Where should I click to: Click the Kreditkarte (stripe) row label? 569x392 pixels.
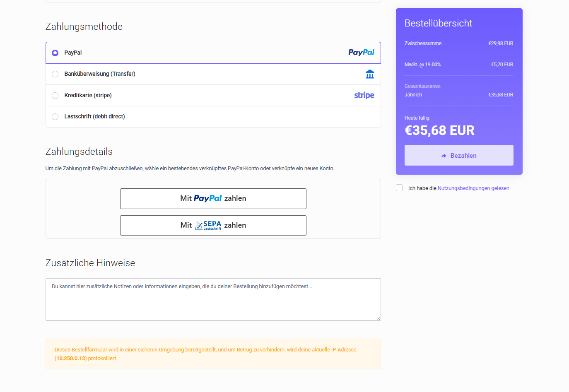pyautogui.click(x=88, y=96)
